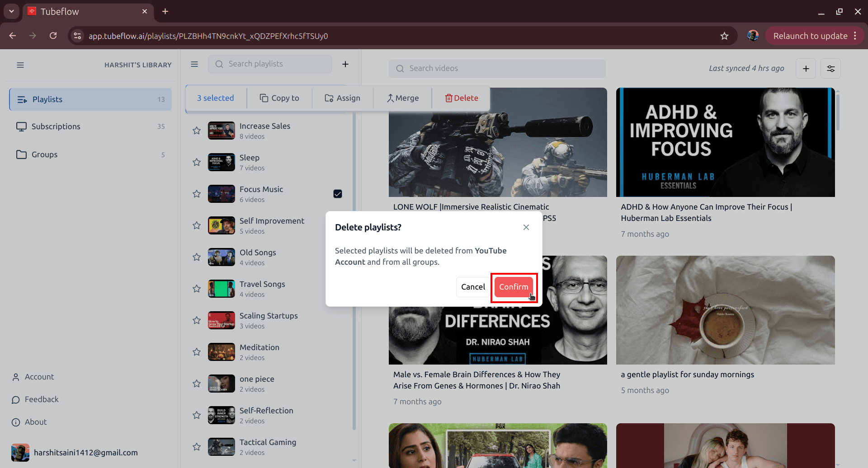Open the Copy to action
This screenshot has height=468, width=868.
point(279,98)
